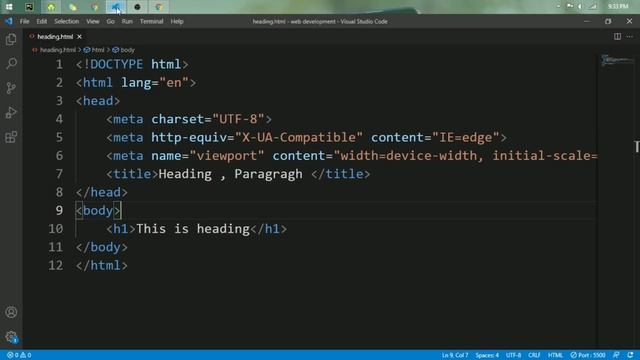Open the Accounts menu icon
This screenshot has width=640, height=360.
point(11,312)
